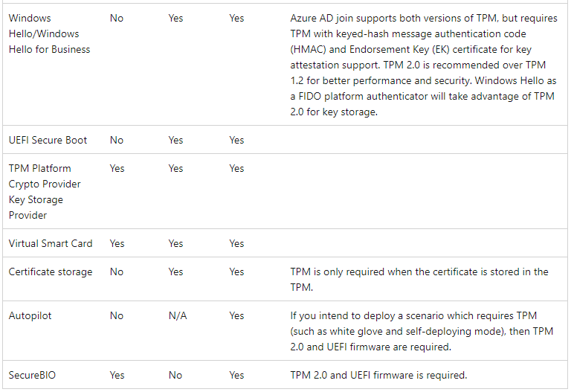Click the 'No' cell in SecureBIO row
574x392 pixels.
click(x=175, y=375)
